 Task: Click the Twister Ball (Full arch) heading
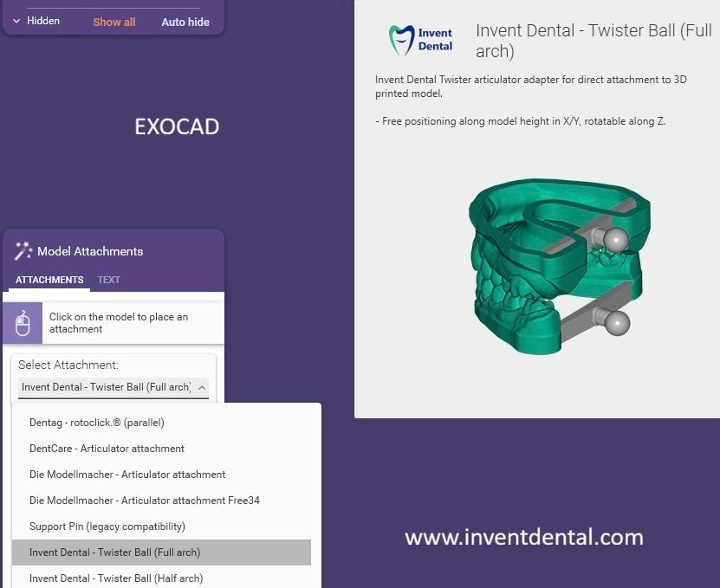tap(594, 41)
